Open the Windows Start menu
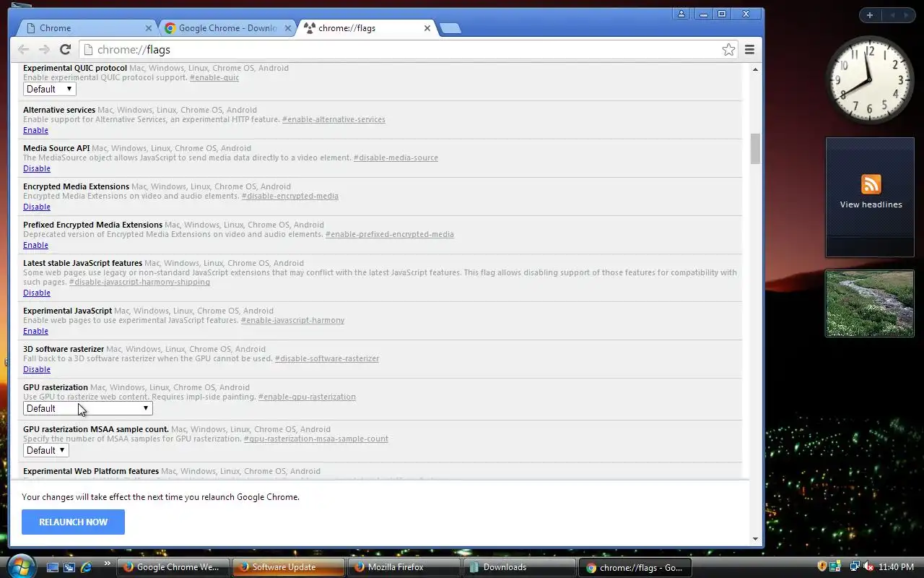Viewport: 924px width, 578px height. [19, 566]
